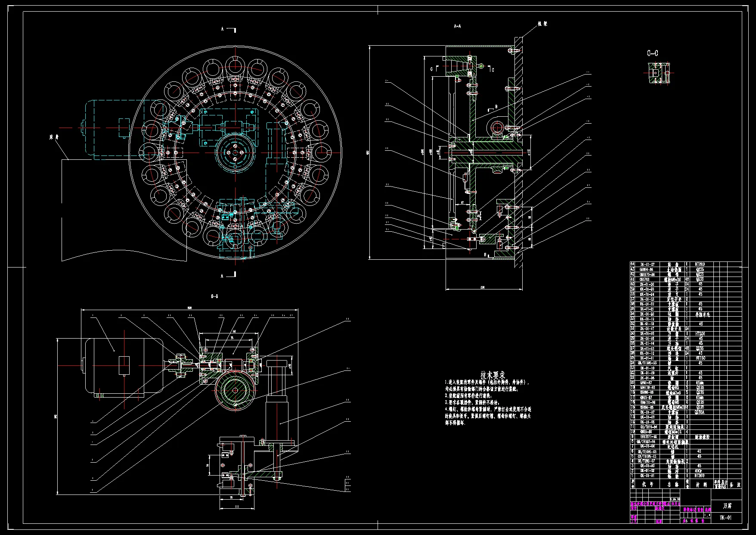
Task: Click the Q235A material cell
Action: [x=700, y=412]
